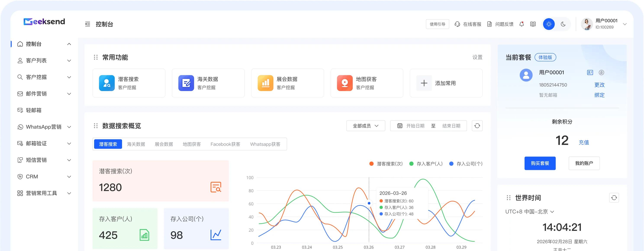The image size is (644, 251).
Task: Click the Geeksend logo
Action: (x=44, y=21)
